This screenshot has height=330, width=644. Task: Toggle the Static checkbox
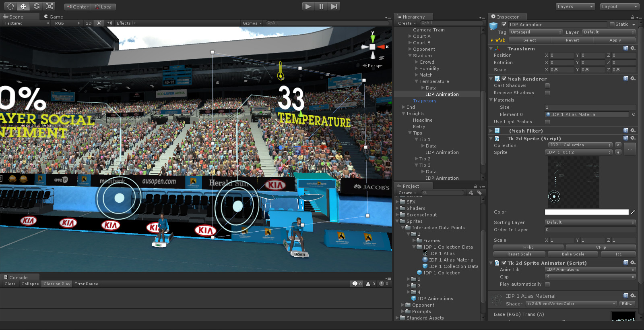point(612,24)
